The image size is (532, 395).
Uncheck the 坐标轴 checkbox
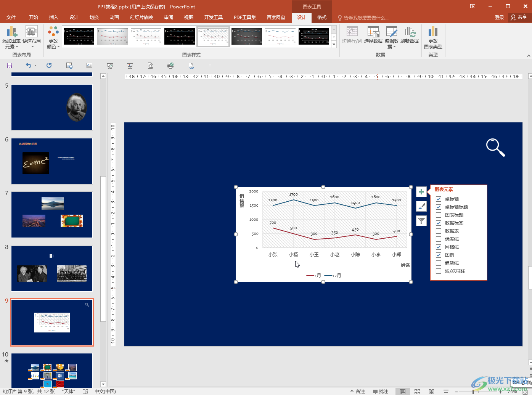click(439, 199)
